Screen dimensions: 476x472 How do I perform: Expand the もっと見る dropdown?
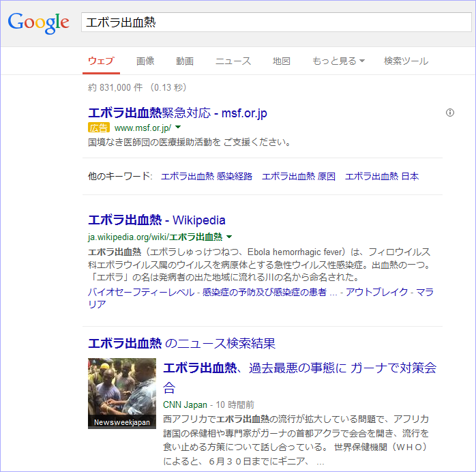pyautogui.click(x=338, y=61)
